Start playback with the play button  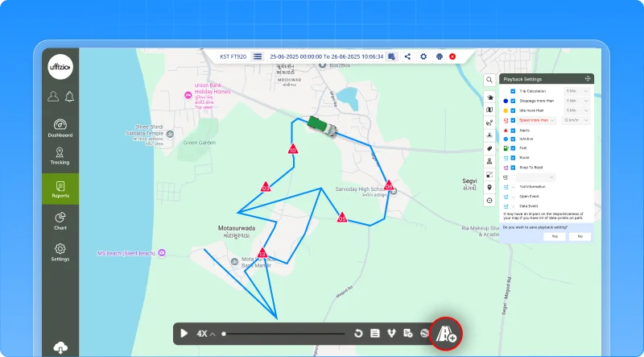pos(184,334)
